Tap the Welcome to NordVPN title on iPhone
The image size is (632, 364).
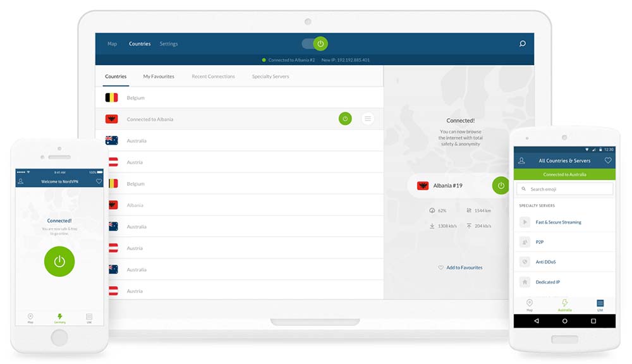click(59, 182)
